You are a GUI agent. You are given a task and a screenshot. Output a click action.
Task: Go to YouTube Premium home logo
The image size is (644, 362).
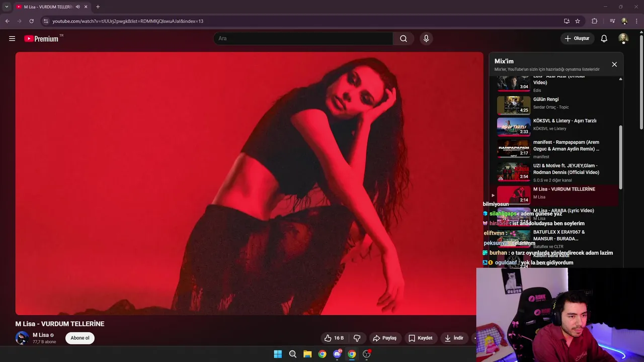pyautogui.click(x=42, y=39)
